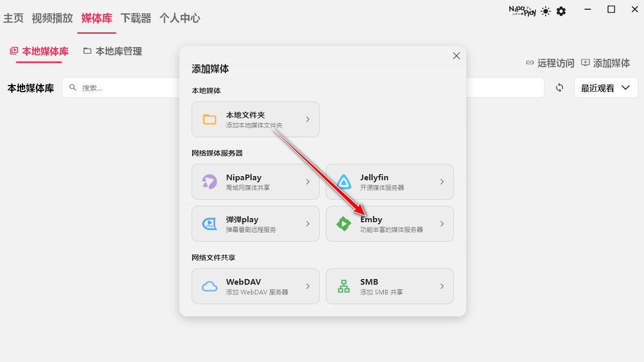
Task: Go to the 主页 tab
Action: click(x=13, y=18)
